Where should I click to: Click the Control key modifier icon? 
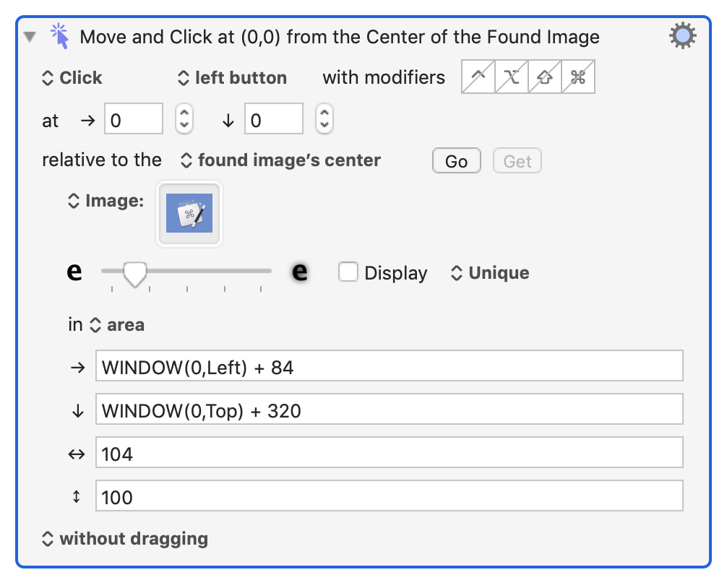pos(477,77)
